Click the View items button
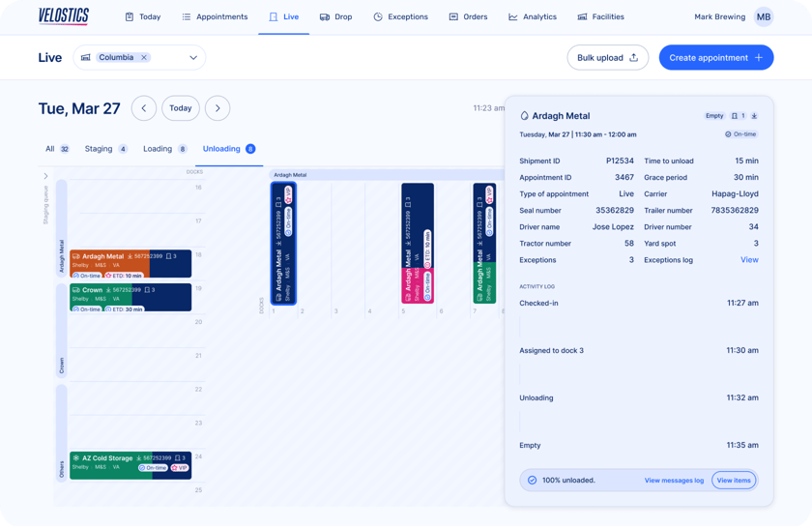The height and width of the screenshot is (528, 812). [734, 481]
